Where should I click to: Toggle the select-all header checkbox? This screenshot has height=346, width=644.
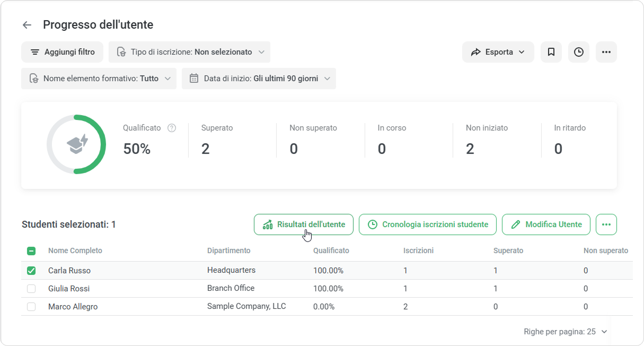pyautogui.click(x=31, y=251)
